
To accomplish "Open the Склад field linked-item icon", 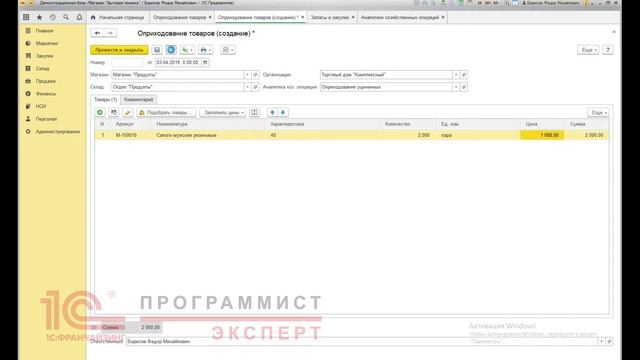I will [x=255, y=87].
